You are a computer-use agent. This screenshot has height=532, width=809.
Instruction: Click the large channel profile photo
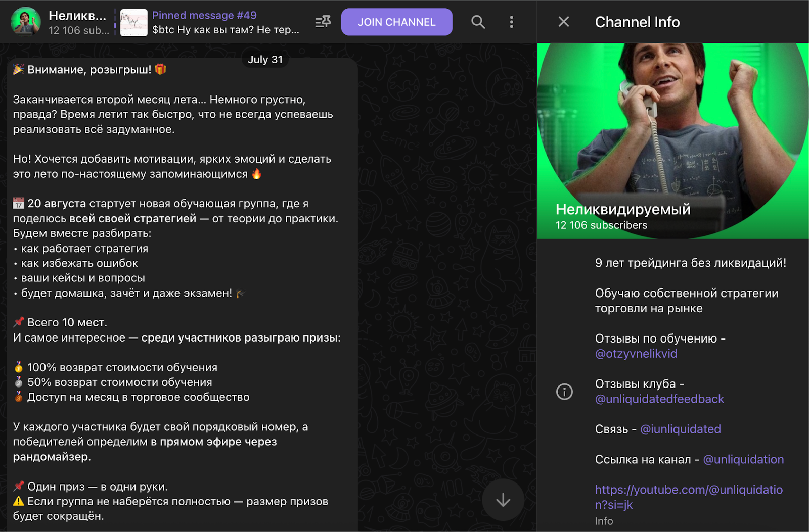673,141
